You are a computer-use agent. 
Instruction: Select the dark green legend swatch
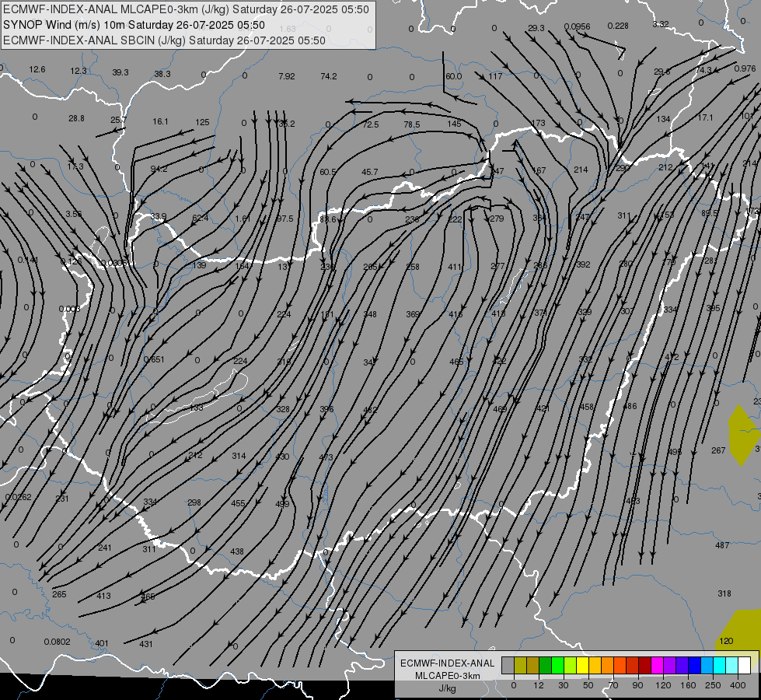click(546, 665)
